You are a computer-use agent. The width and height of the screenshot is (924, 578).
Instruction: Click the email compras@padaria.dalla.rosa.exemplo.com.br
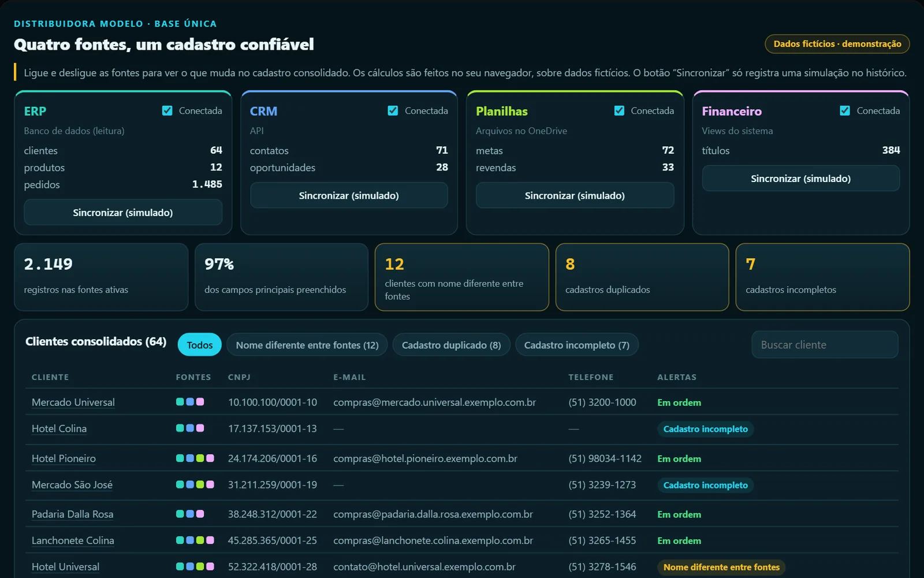(433, 514)
